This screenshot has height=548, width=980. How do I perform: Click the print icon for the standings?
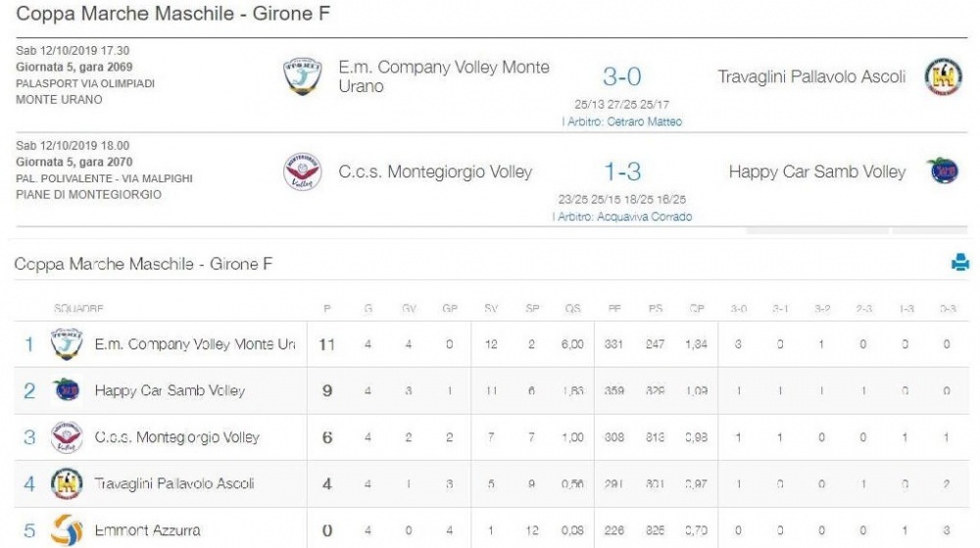pyautogui.click(x=960, y=263)
